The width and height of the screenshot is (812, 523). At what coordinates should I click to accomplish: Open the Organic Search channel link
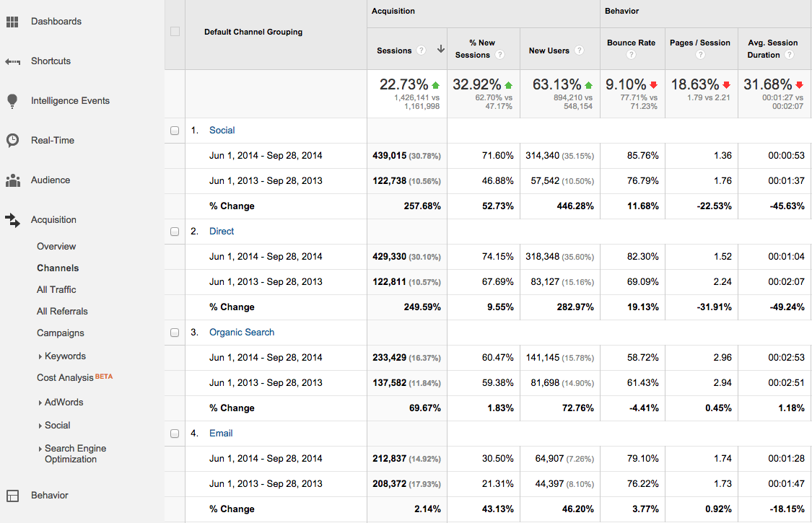tap(242, 333)
